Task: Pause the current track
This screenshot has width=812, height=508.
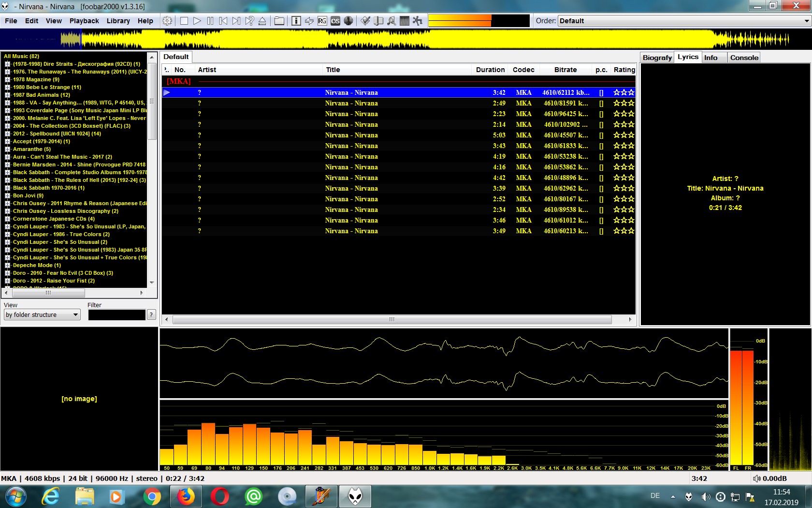Action: click(x=210, y=21)
